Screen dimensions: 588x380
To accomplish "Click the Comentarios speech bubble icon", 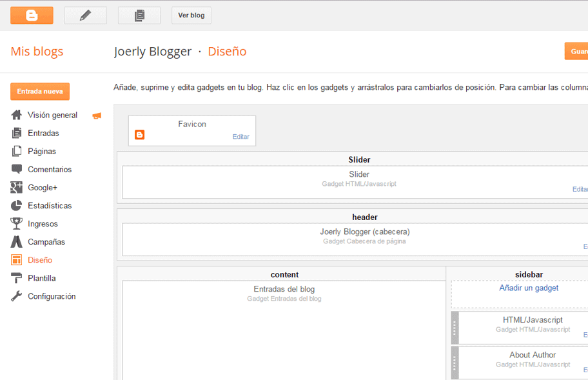I will [x=17, y=169].
